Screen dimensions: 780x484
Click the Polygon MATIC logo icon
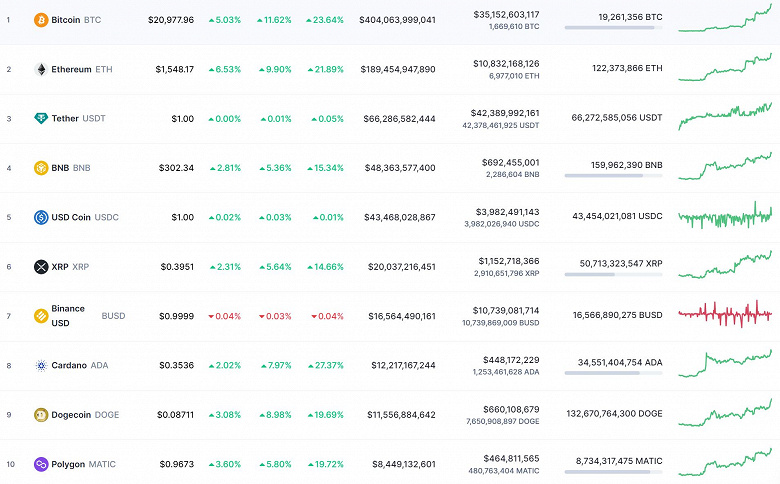pyautogui.click(x=41, y=465)
